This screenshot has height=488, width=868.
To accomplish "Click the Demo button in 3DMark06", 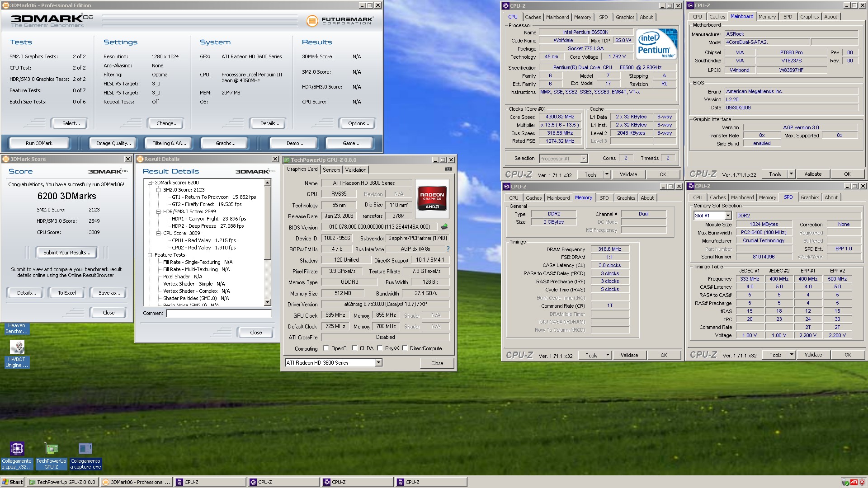I will pos(295,143).
